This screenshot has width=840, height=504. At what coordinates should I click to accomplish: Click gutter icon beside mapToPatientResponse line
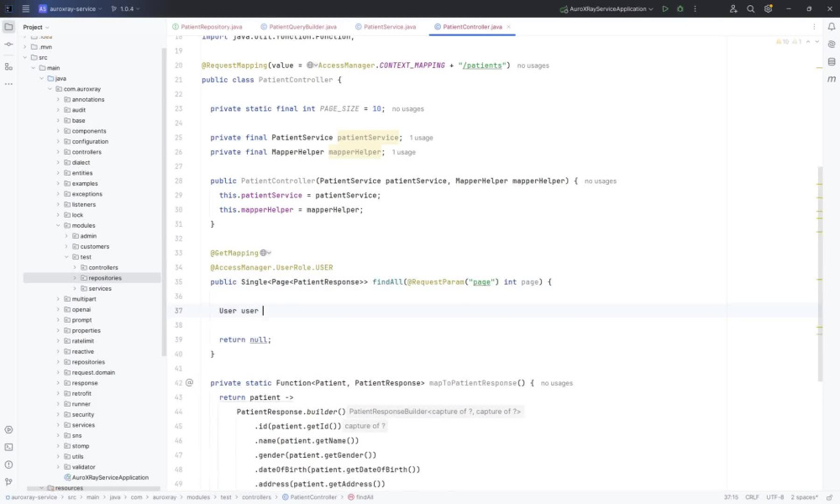click(x=189, y=382)
